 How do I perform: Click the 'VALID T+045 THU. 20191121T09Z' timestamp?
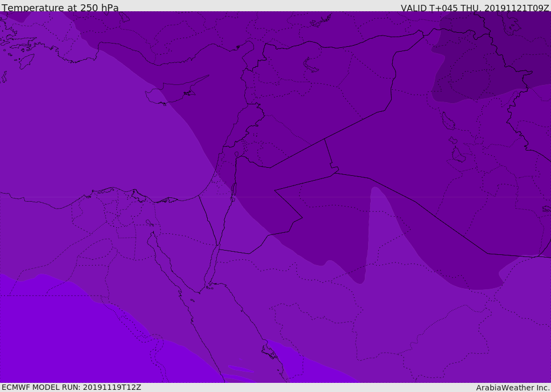pos(475,8)
